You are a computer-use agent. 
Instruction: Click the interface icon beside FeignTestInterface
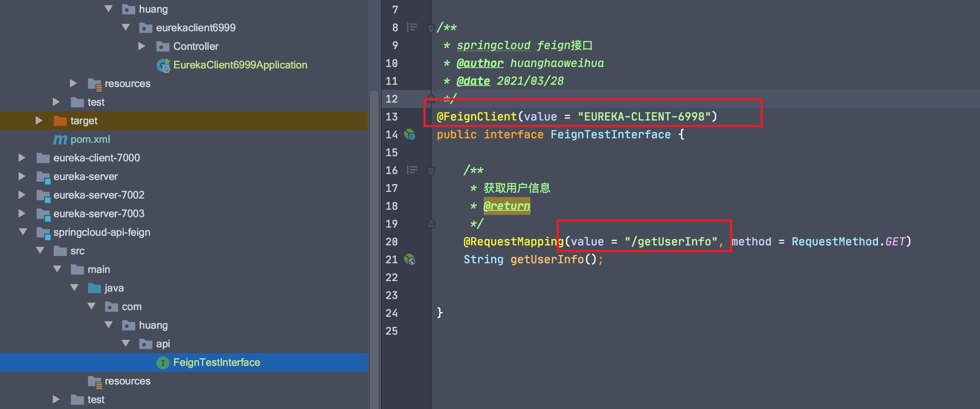[163, 363]
